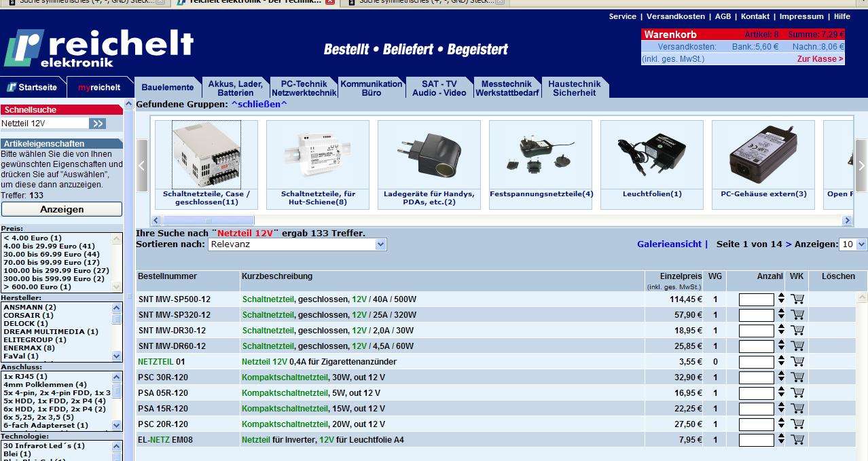The height and width of the screenshot is (461, 868).
Task: Click cart icon in SNT MW-DR30-12 row
Action: [x=797, y=331]
